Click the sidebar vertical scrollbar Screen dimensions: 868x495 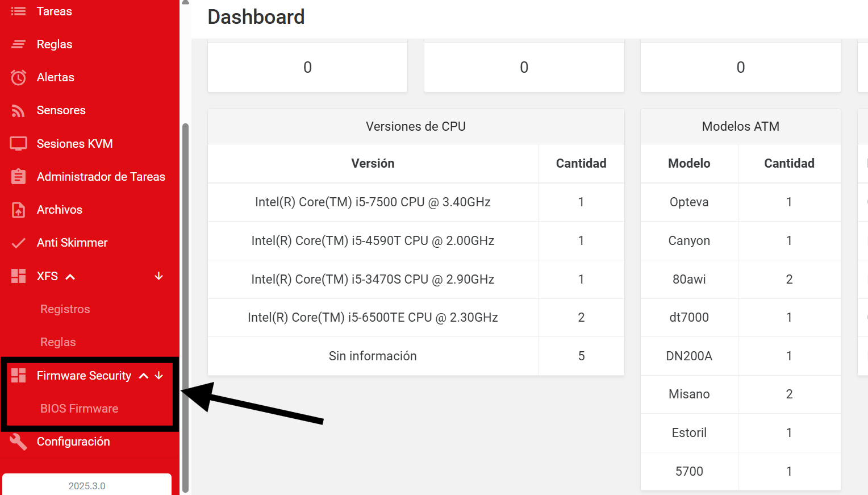[x=185, y=307]
